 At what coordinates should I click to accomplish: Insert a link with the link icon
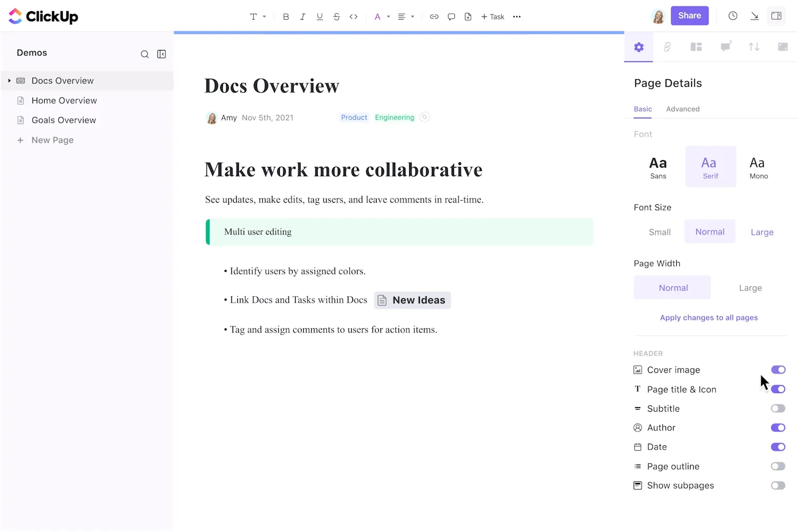pyautogui.click(x=434, y=16)
